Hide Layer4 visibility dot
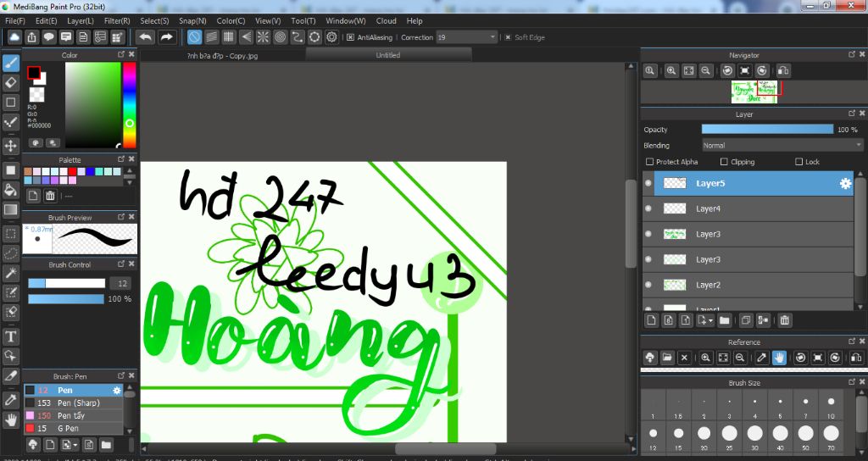This screenshot has height=461, width=868. 648,208
